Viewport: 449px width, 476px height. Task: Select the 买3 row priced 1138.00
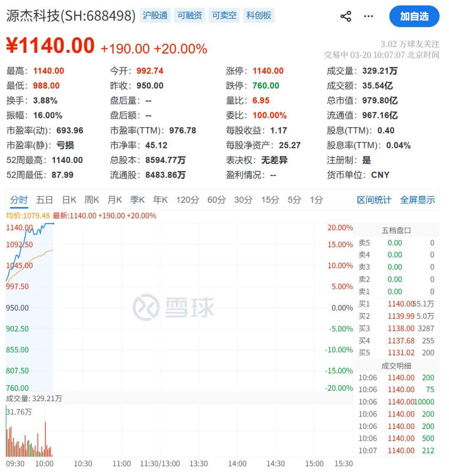pos(396,328)
